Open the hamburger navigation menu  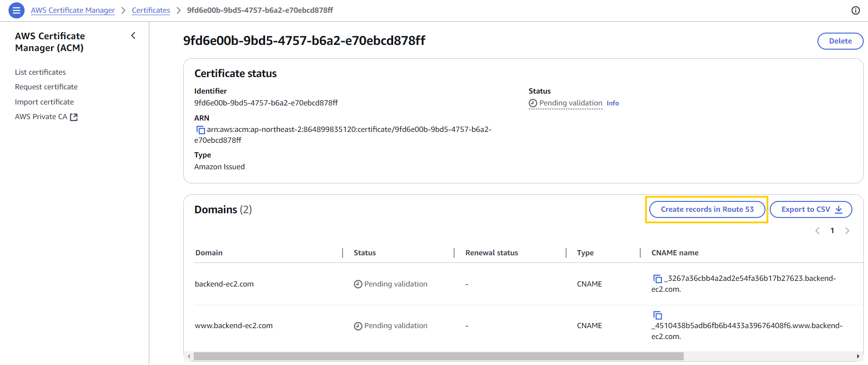pyautogui.click(x=17, y=10)
